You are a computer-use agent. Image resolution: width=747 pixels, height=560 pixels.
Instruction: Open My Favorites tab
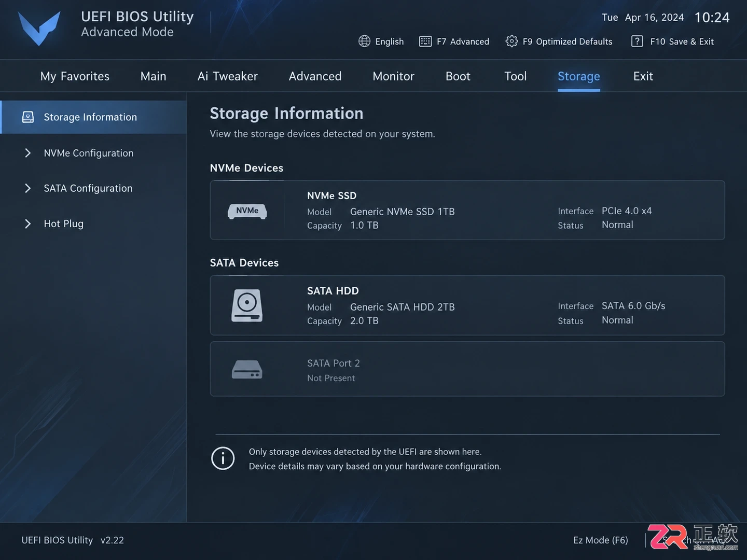point(75,76)
